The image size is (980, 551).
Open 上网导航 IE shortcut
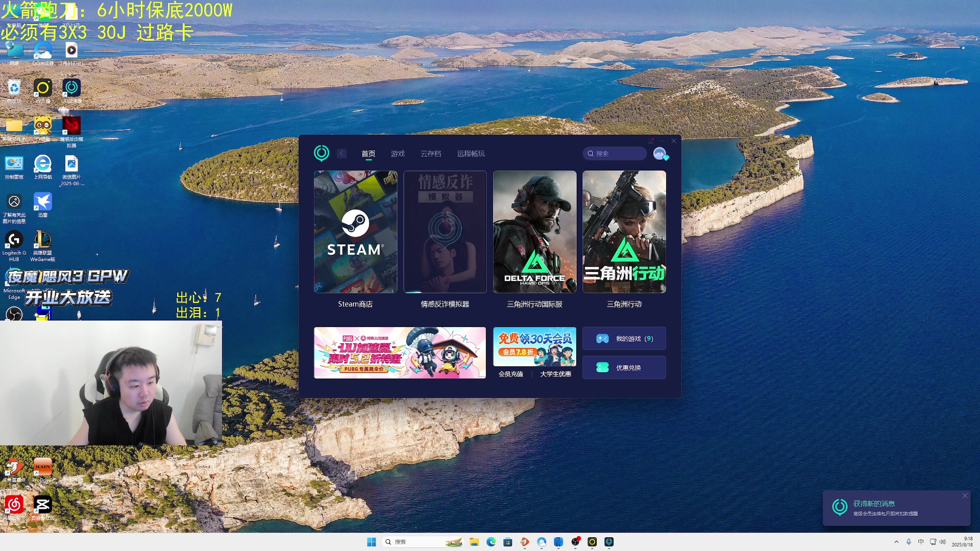pyautogui.click(x=43, y=168)
